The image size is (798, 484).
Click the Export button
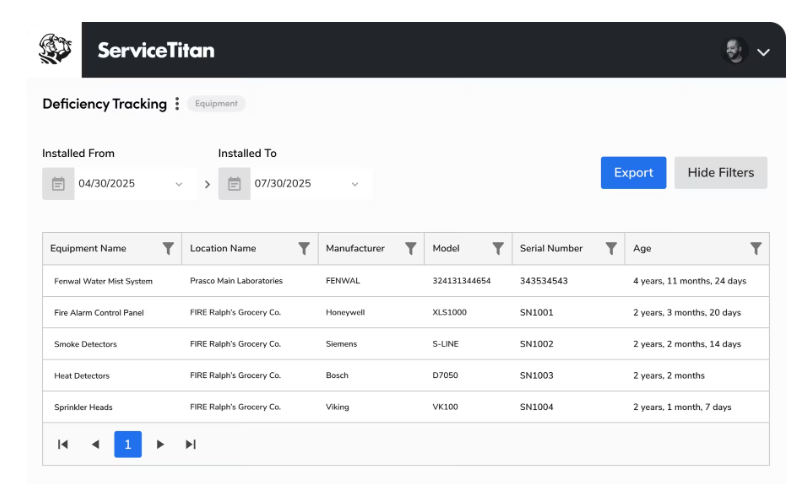coord(633,173)
